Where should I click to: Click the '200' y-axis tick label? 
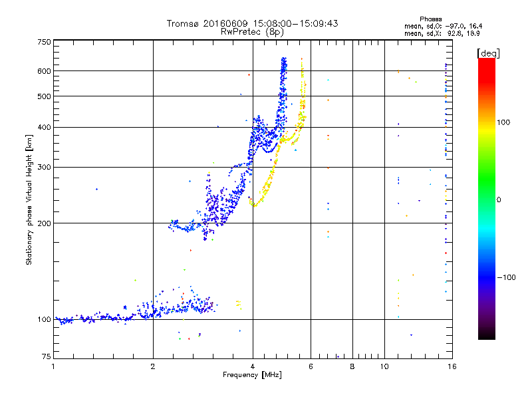[x=45, y=223]
